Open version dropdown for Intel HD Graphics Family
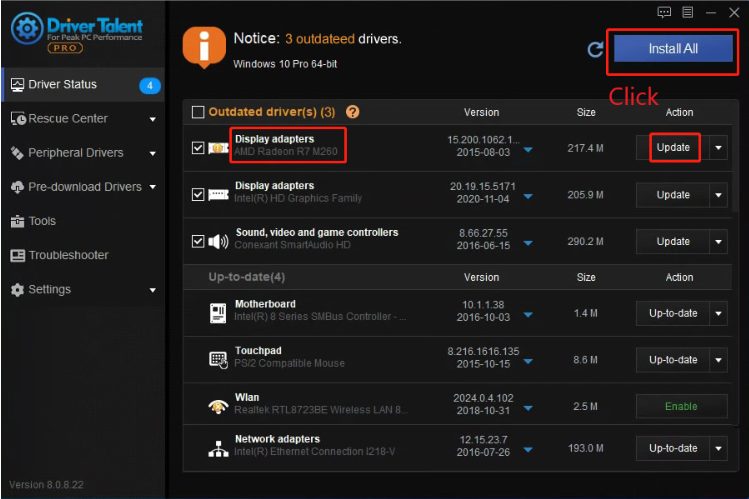749x499 pixels. click(x=528, y=196)
